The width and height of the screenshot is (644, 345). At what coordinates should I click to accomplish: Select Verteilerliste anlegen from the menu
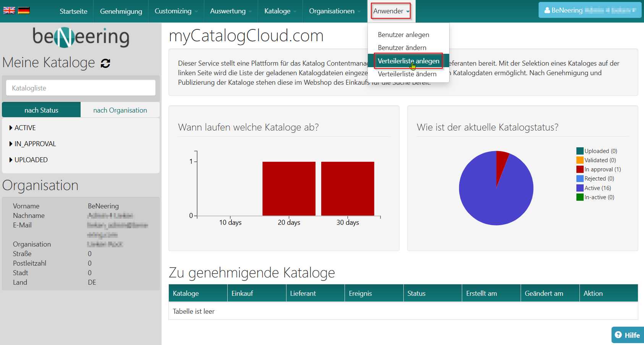click(x=408, y=61)
